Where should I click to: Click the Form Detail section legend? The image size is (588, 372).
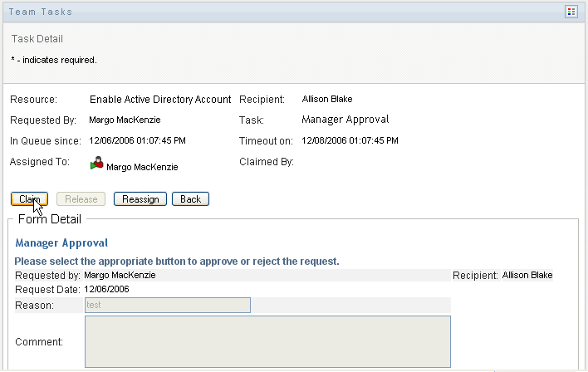click(x=50, y=220)
